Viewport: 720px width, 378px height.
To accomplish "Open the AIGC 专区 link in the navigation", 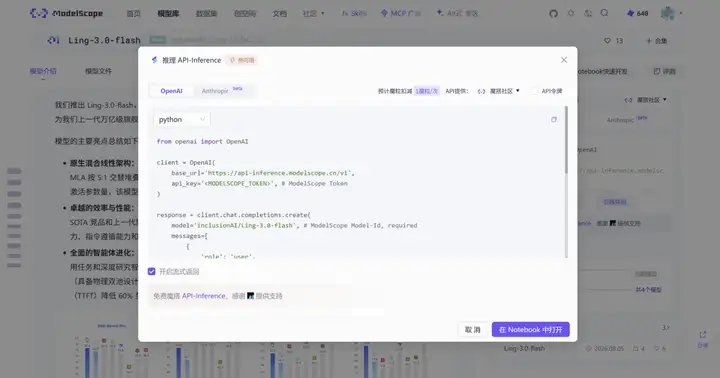I will [x=457, y=13].
